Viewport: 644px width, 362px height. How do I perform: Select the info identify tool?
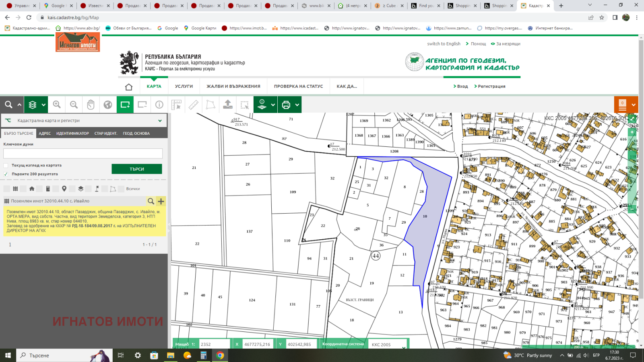point(159,105)
